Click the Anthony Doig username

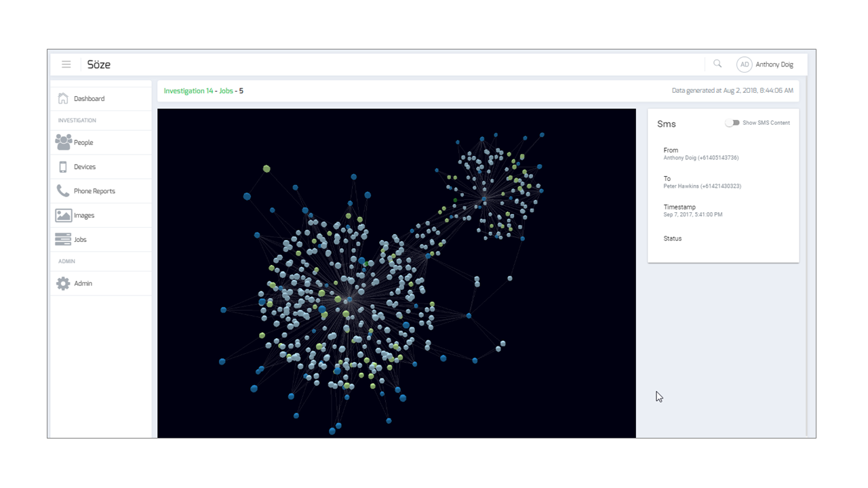(774, 64)
